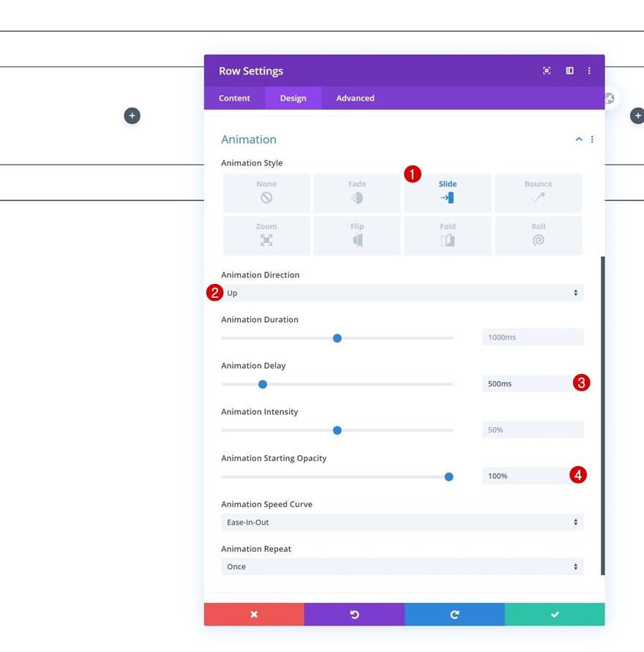This screenshot has width=644, height=652.
Task: Open Animation Direction dropdown
Action: pos(402,293)
